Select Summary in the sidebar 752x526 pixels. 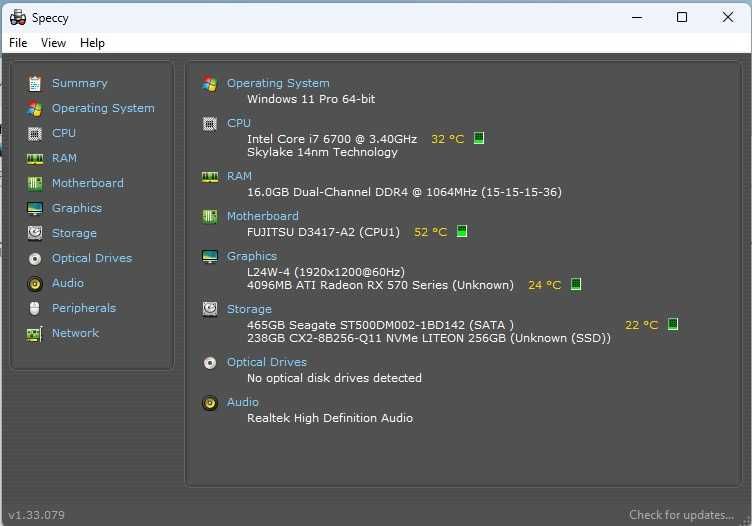(80, 83)
